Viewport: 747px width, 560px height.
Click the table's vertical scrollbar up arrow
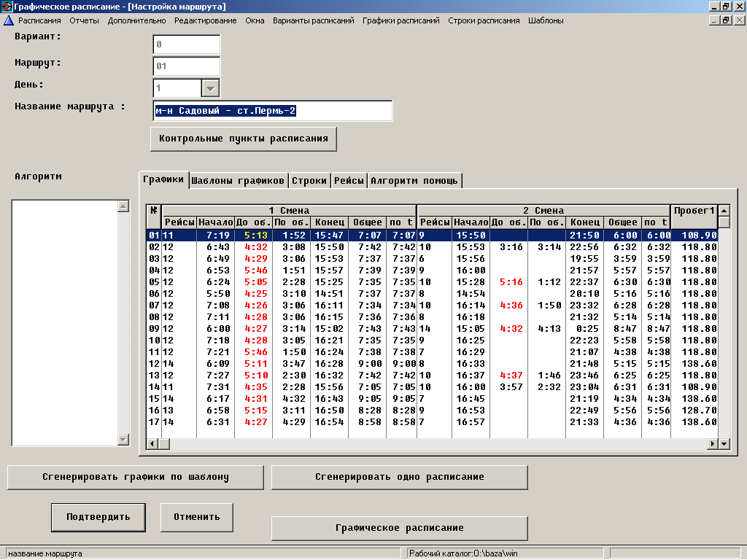[724, 211]
